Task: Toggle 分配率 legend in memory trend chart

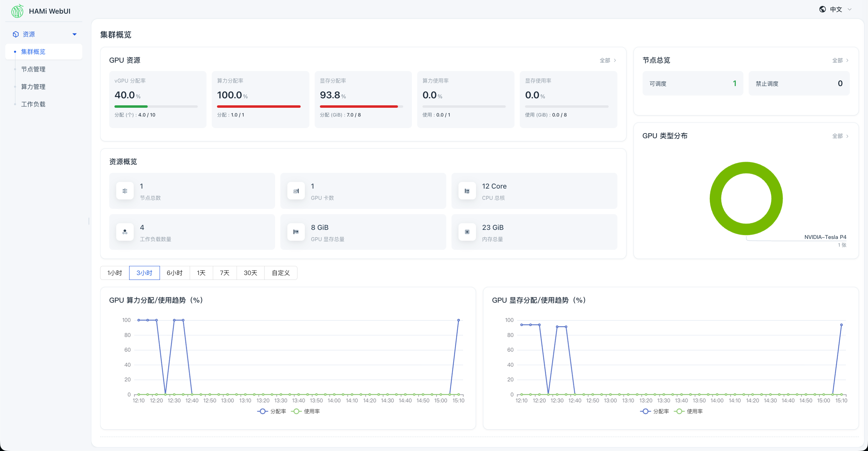Action: pyautogui.click(x=654, y=411)
